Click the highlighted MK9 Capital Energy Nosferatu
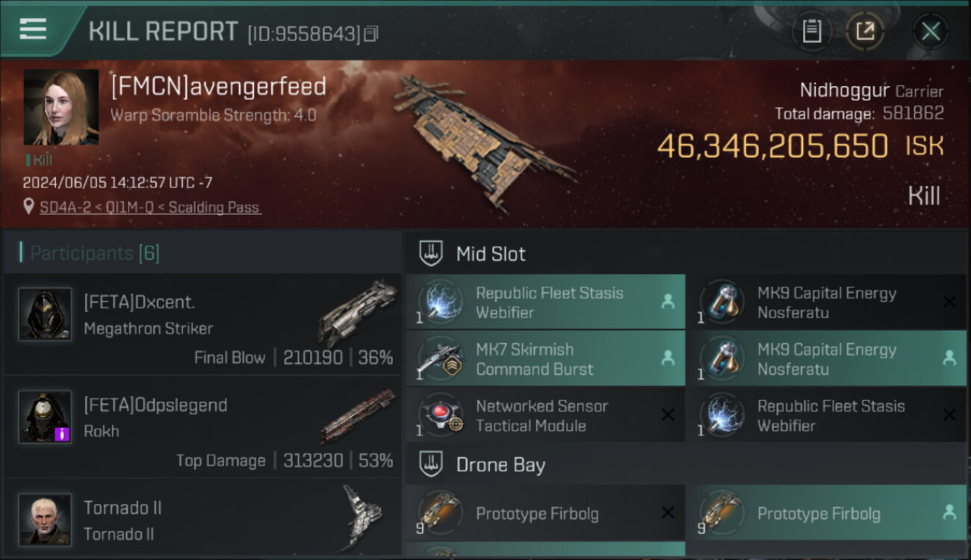 tap(825, 359)
